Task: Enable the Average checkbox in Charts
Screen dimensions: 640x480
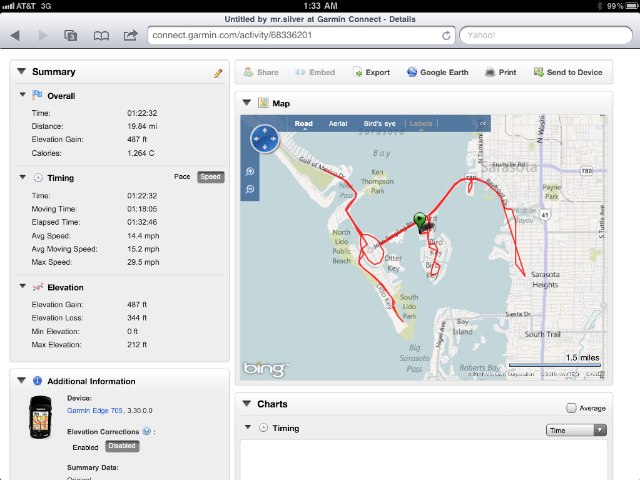Action: 571,408
